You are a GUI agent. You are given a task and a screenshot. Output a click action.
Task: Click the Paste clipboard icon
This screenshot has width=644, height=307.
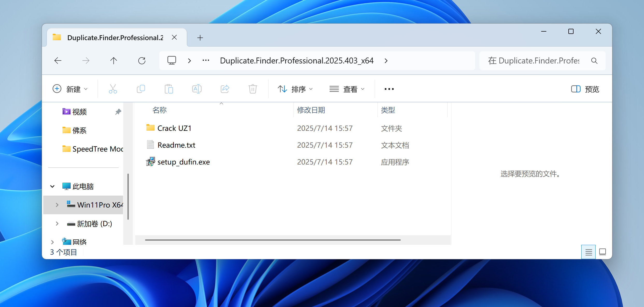click(x=169, y=89)
